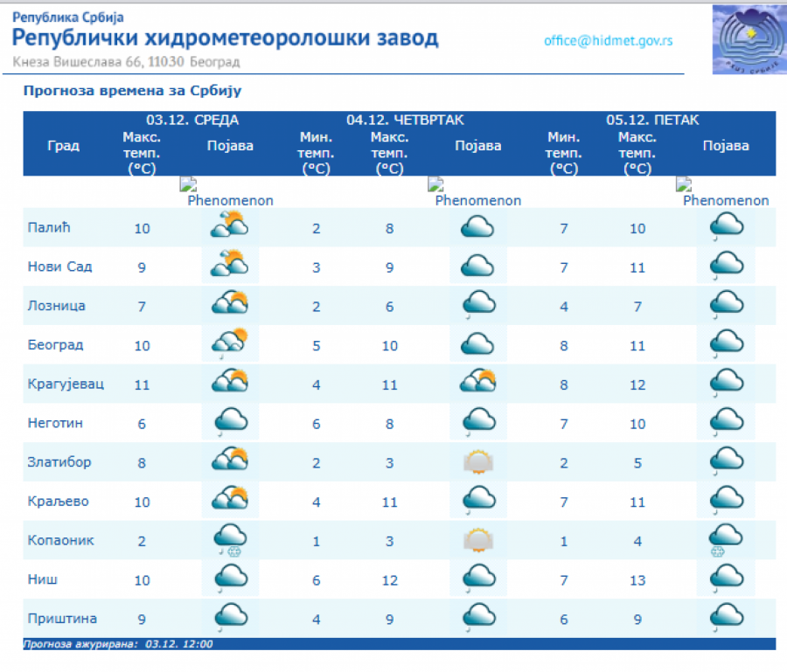
Task: Click Thursday fog sun icon for Златибор
Action: tap(478, 461)
